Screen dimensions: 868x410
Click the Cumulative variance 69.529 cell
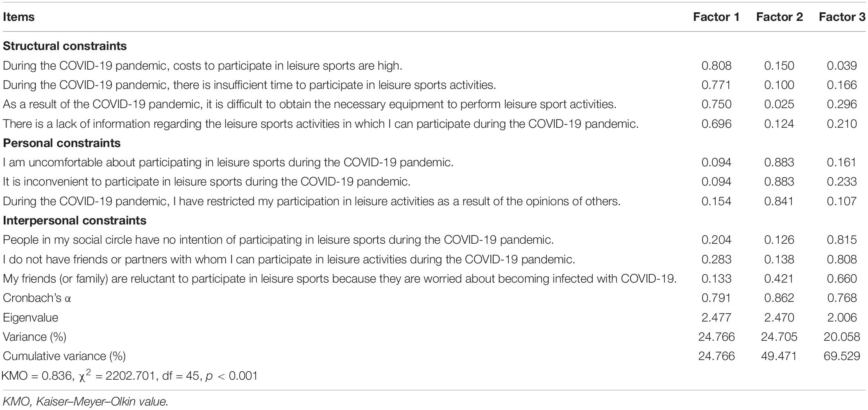[842, 356]
